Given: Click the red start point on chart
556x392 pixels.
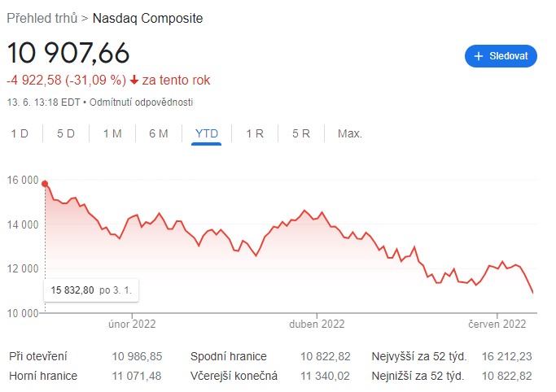Looking at the screenshot, I should pos(45,184).
